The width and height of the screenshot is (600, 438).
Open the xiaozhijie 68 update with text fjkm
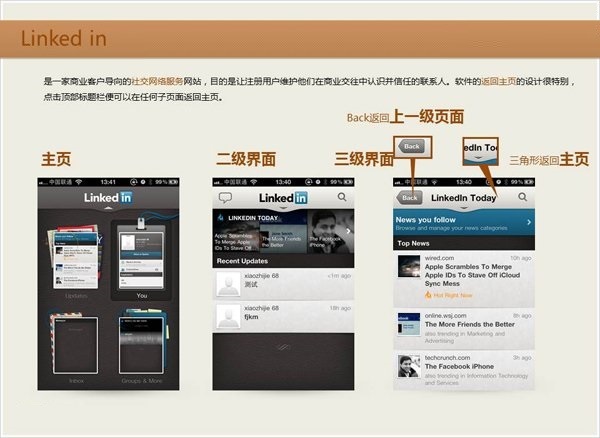283,316
